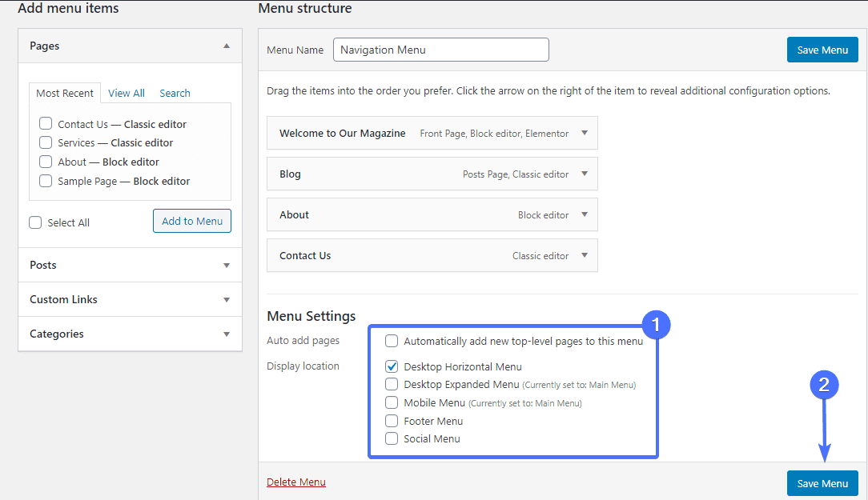Switch to the View All tab
The height and width of the screenshot is (500, 868).
(127, 93)
